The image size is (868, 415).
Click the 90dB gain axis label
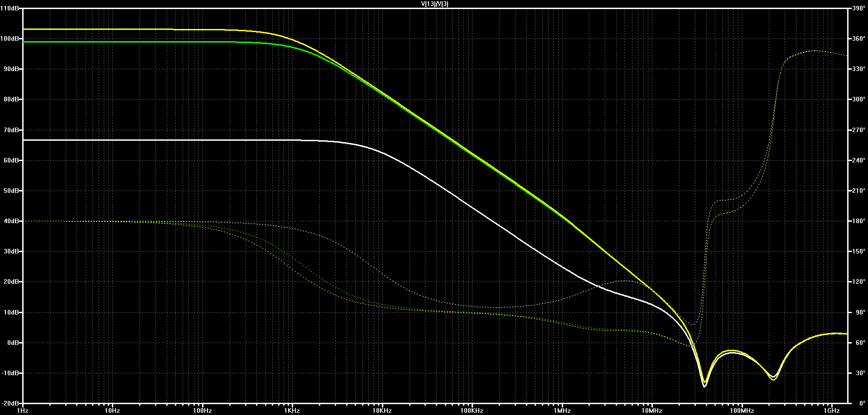tap(11, 69)
